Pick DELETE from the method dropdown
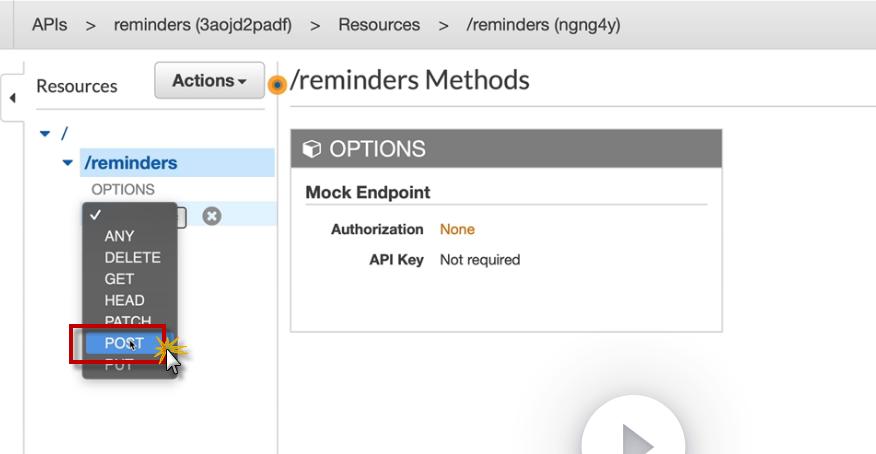 coord(132,257)
